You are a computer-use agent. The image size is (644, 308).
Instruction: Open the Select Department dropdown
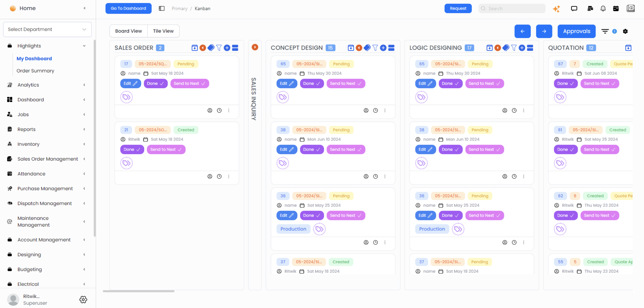pos(47,29)
